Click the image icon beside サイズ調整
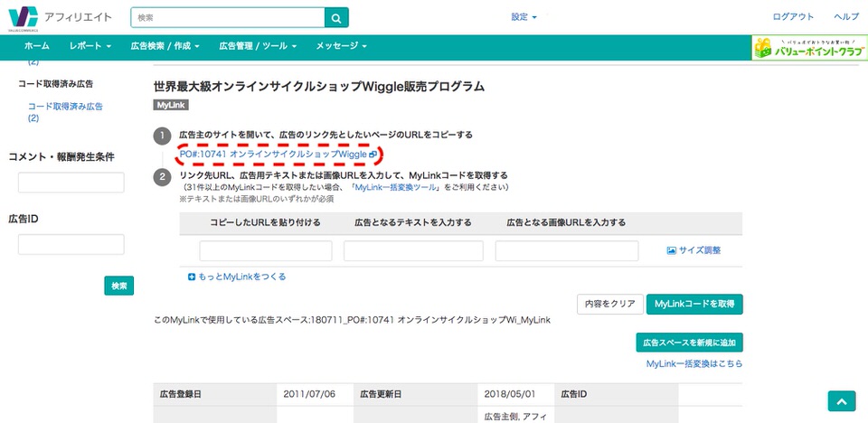The height and width of the screenshot is (423, 868). coord(672,250)
